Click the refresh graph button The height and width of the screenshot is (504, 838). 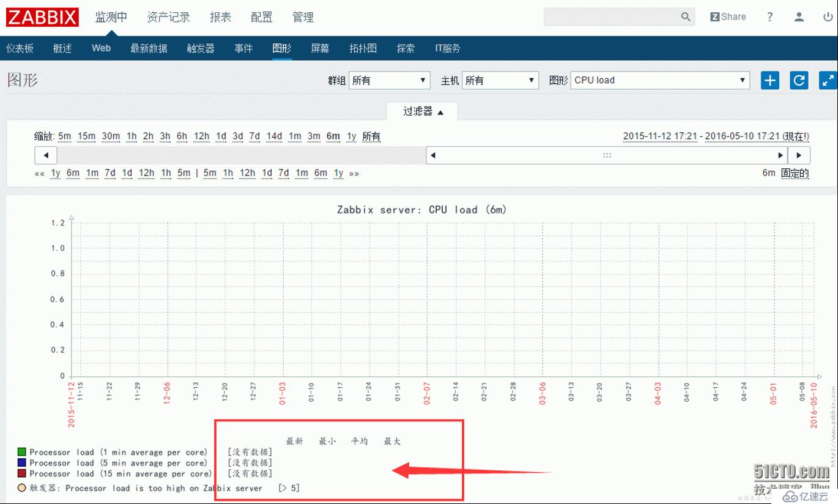(799, 80)
